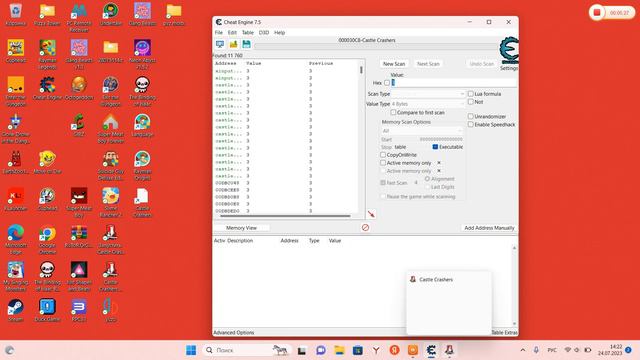Image resolution: width=640 pixels, height=360 pixels.
Task: Select the yuzu emulator desktop icon
Action: (111, 310)
